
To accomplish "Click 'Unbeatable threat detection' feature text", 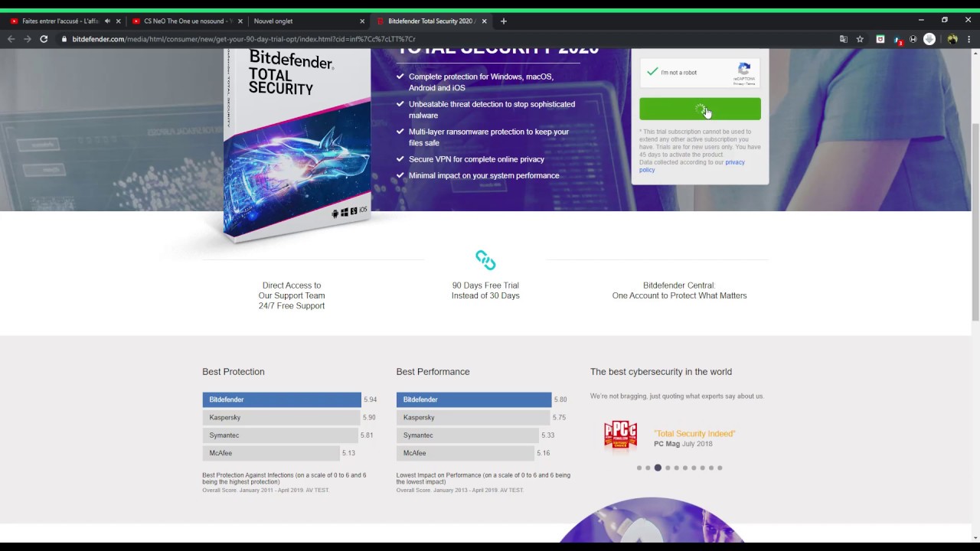I will coord(492,109).
